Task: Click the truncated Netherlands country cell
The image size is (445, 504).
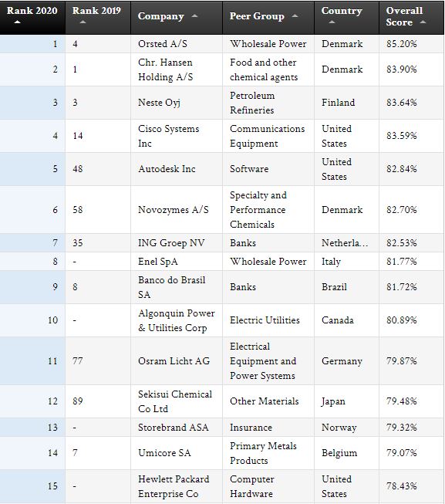Action: click(347, 243)
